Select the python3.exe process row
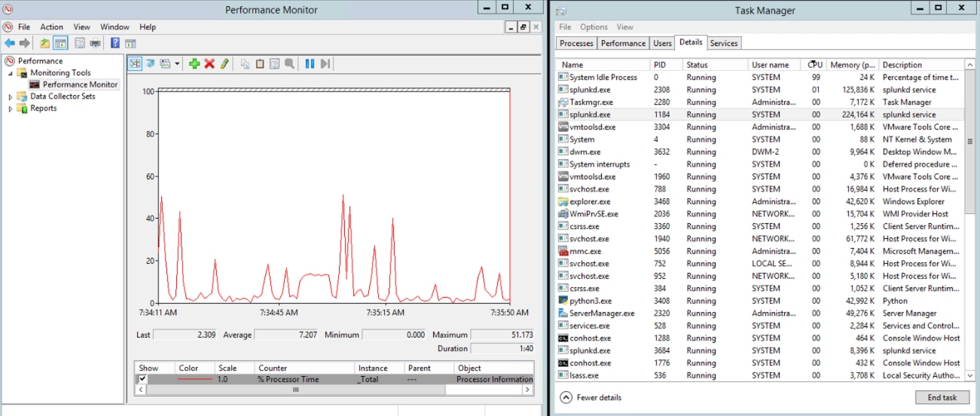The image size is (980, 416). click(759, 301)
